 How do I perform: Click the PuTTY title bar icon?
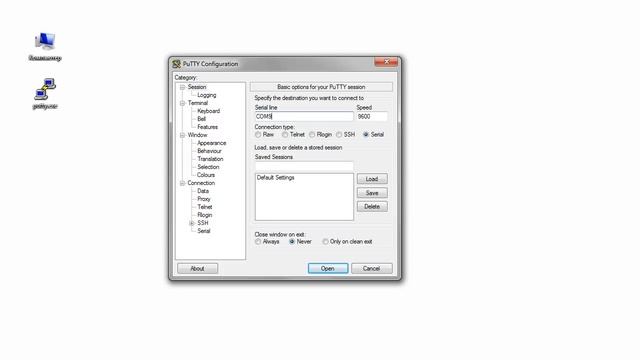pyautogui.click(x=176, y=64)
